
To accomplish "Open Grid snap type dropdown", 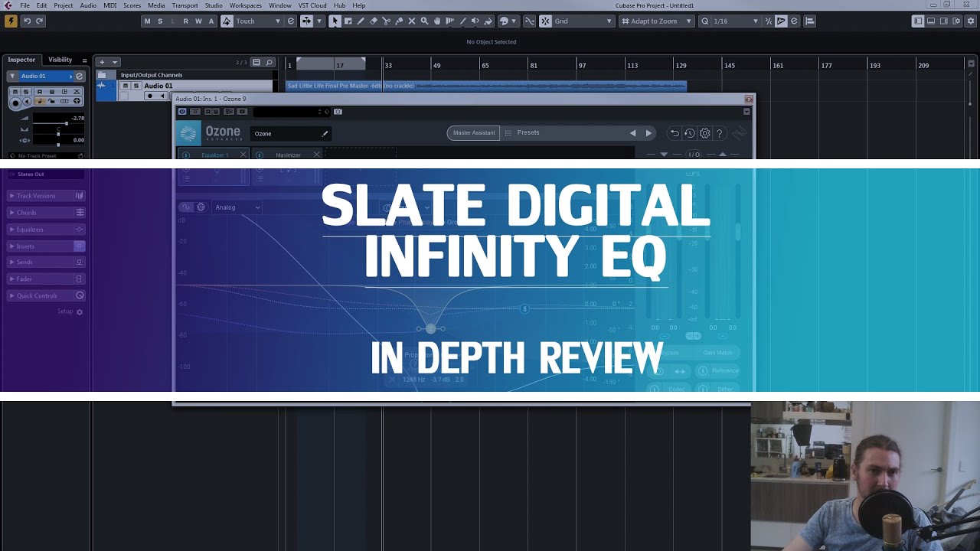I will click(585, 21).
